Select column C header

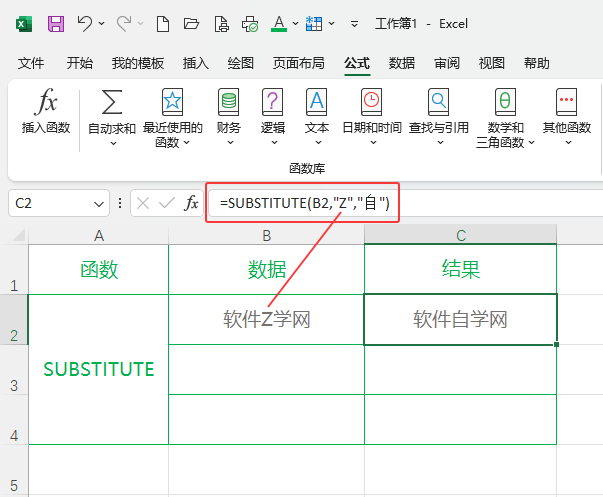click(x=460, y=235)
